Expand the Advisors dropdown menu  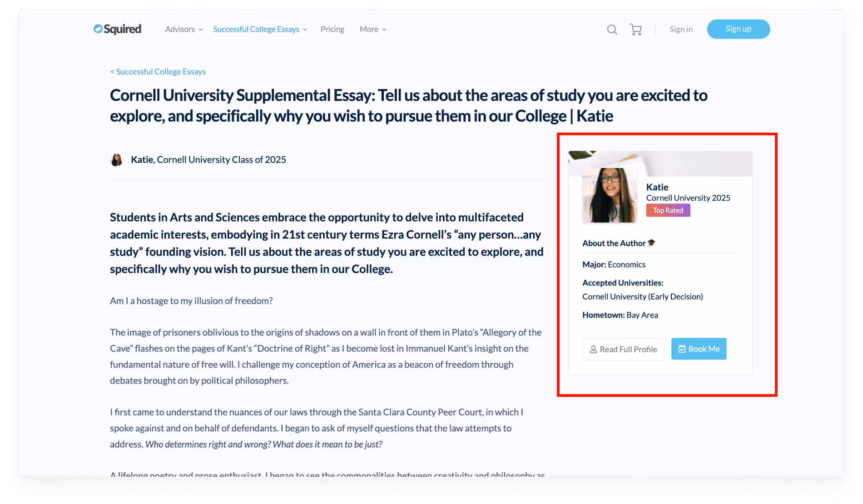coord(184,29)
